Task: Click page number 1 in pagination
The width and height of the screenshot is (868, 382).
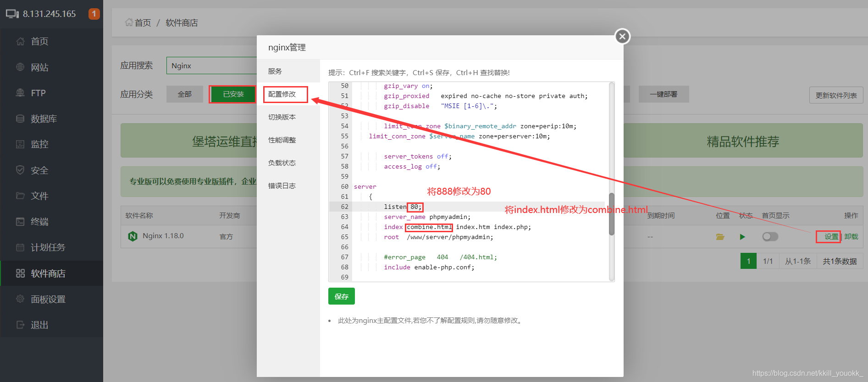Action: [x=748, y=261]
